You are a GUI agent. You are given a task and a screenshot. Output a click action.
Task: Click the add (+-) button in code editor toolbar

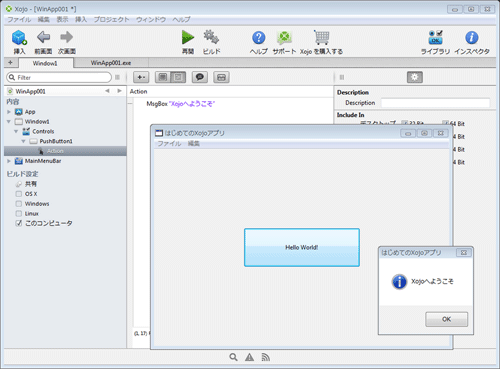click(141, 77)
